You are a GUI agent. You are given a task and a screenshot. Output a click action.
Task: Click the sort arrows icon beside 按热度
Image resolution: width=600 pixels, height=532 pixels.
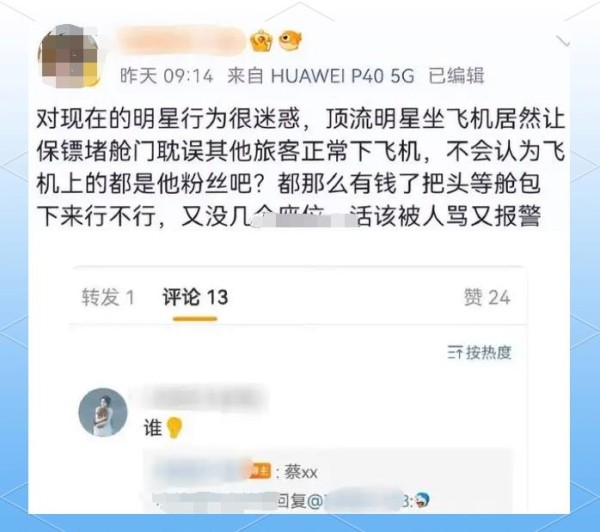click(455, 352)
